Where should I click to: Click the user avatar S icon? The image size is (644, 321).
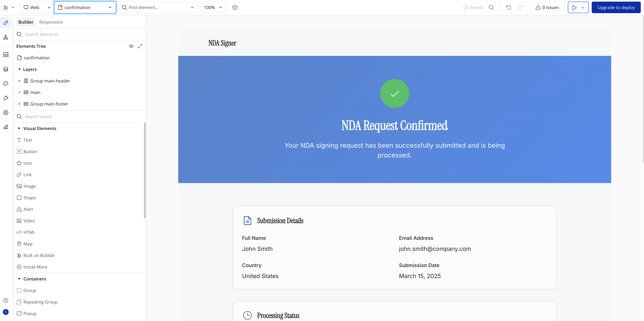(6, 312)
